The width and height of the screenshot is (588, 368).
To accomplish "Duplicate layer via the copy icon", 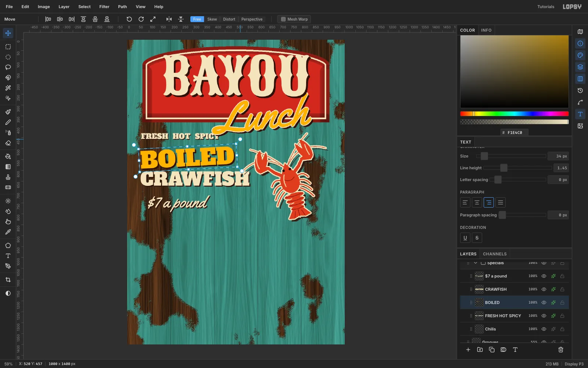I will [x=492, y=350].
